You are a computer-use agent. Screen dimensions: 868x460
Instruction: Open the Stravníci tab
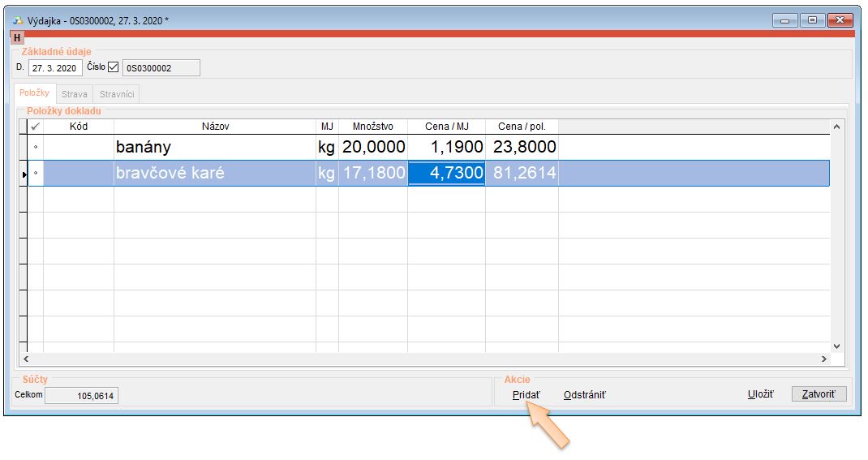click(117, 94)
